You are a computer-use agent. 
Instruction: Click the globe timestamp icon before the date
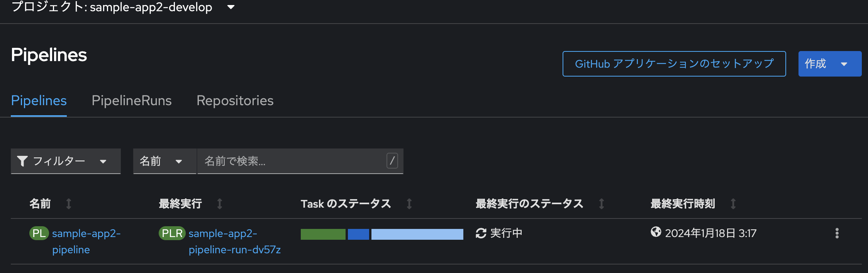point(655,233)
